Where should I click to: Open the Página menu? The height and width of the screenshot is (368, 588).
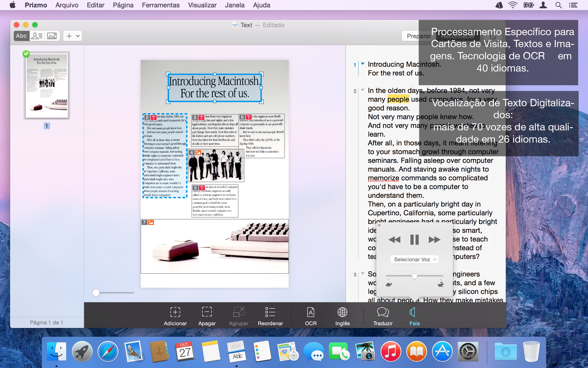[x=123, y=5]
